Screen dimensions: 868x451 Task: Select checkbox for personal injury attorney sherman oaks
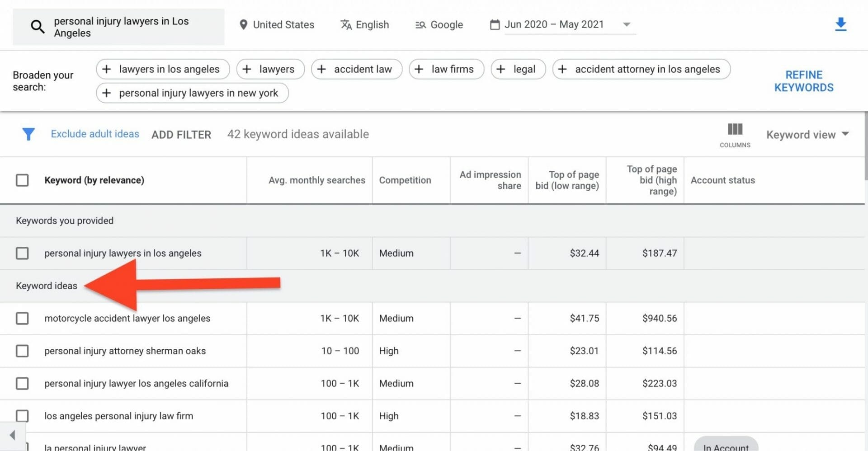point(22,351)
